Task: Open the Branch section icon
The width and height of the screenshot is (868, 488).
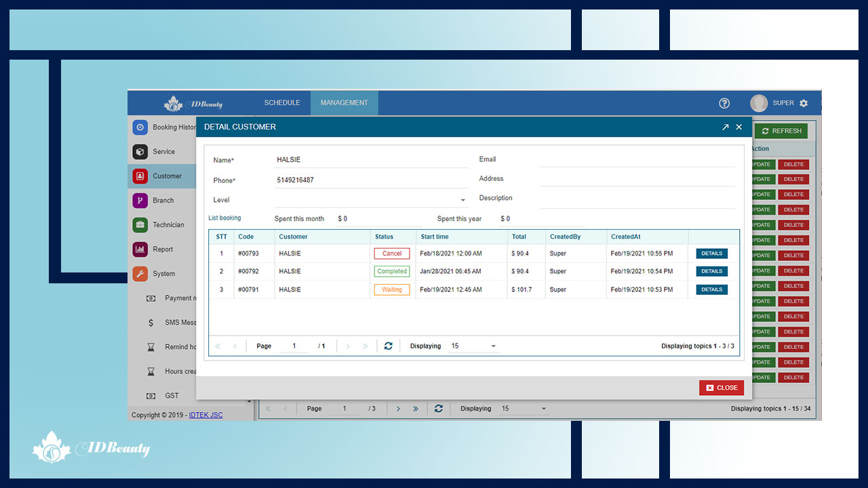Action: pyautogui.click(x=140, y=201)
